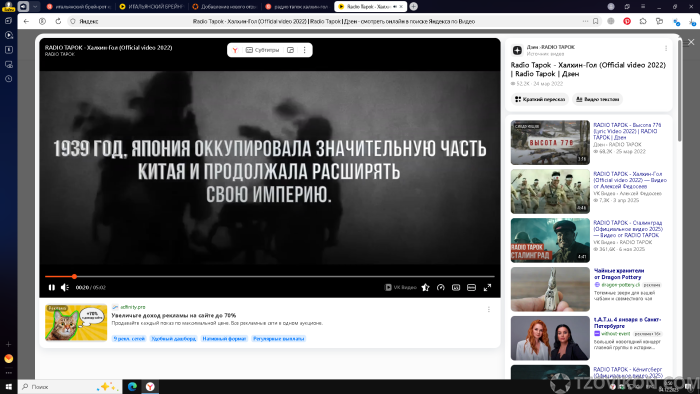The height and width of the screenshot is (394, 700).
Task: Toggle closed captions icon in player bar
Action: click(456, 287)
